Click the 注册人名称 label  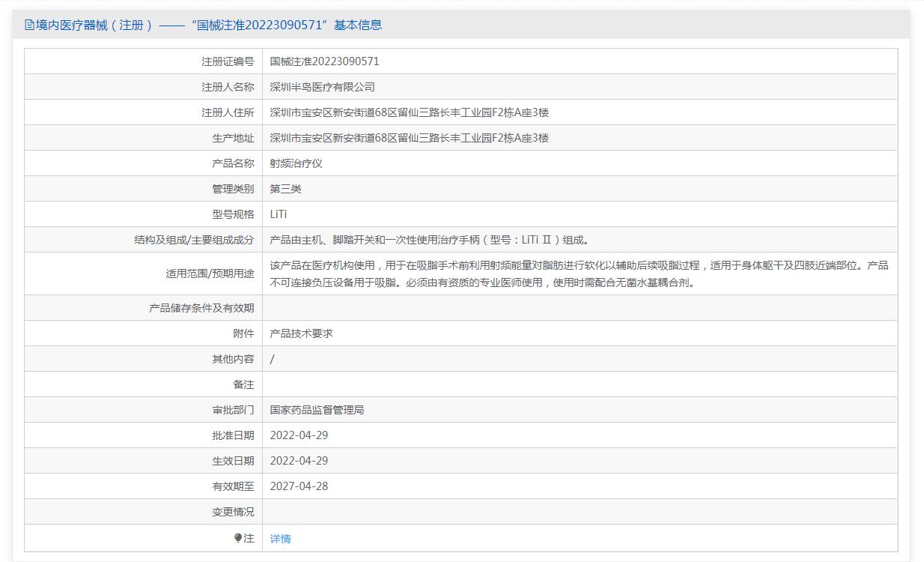click(228, 87)
